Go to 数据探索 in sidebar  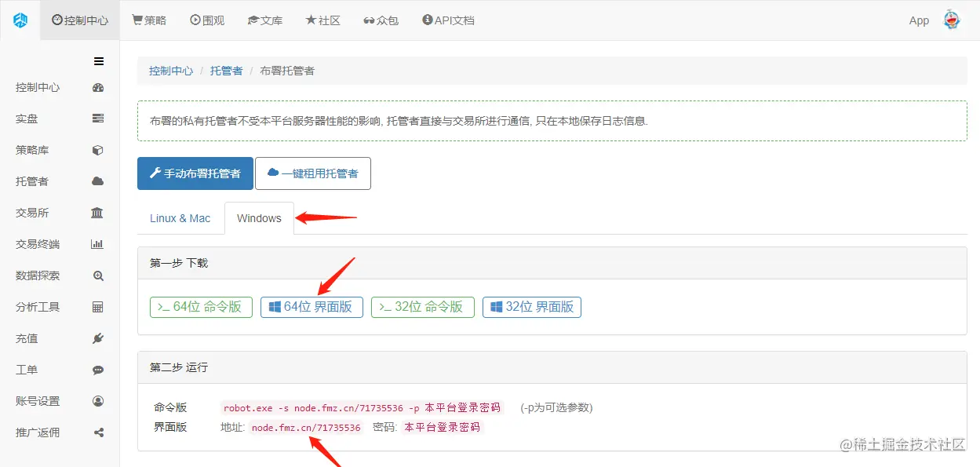[38, 276]
